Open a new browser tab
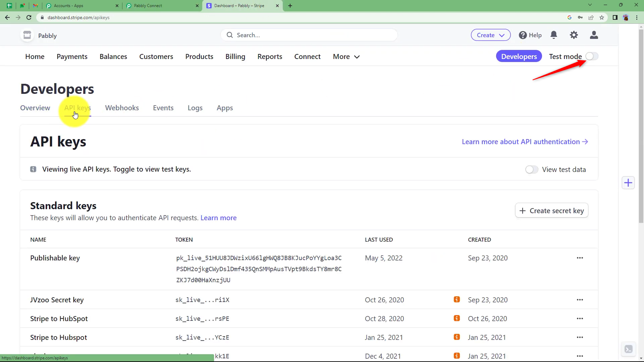Viewport: 644px width, 362px height. [290, 6]
